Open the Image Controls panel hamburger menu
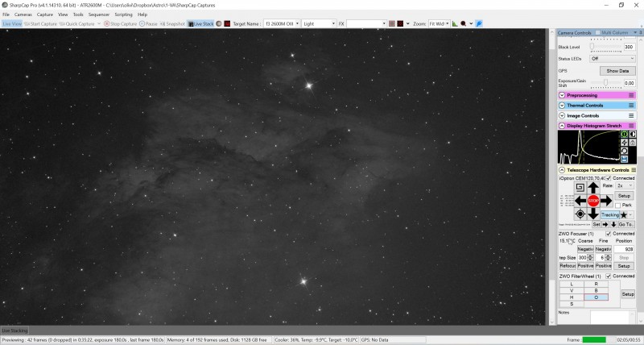This screenshot has width=644, height=345. 631,116
